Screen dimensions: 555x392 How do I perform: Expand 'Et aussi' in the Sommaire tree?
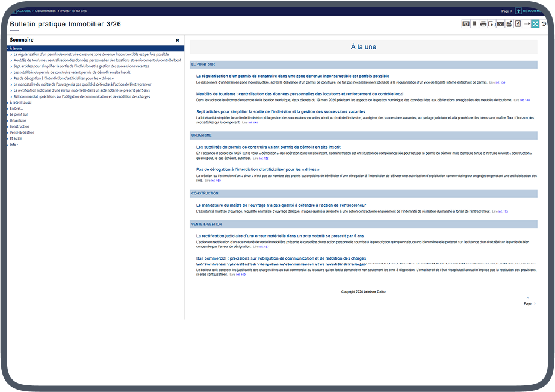click(x=8, y=139)
